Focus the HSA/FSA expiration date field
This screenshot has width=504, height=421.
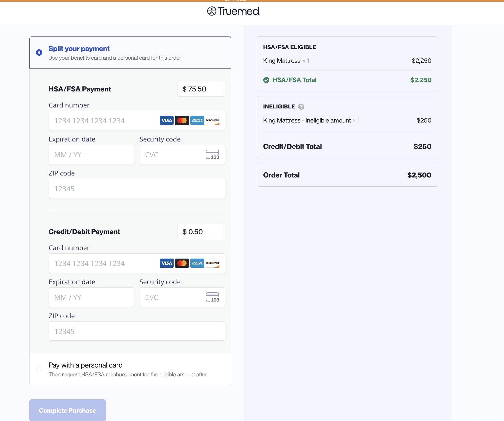click(91, 155)
